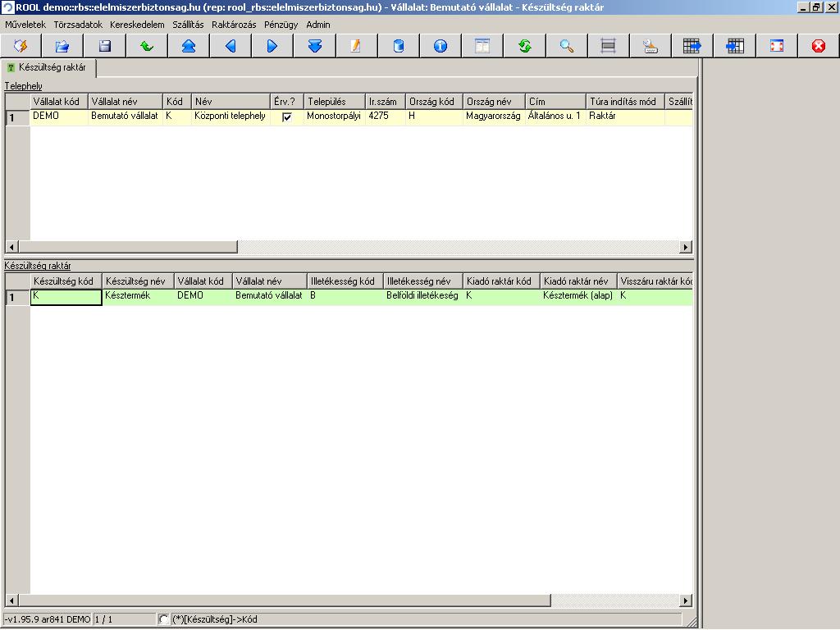Click right arrow of Telephely horizontal scrollbar
840x630 pixels.
(685, 247)
